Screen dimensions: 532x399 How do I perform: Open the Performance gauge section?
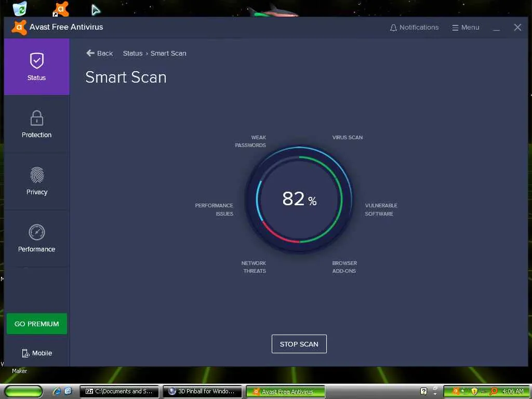click(x=37, y=238)
